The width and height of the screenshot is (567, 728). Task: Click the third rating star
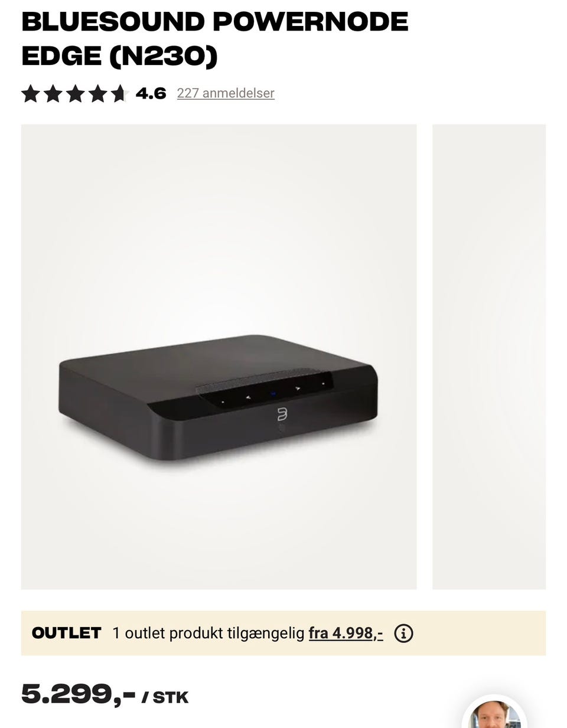(75, 93)
